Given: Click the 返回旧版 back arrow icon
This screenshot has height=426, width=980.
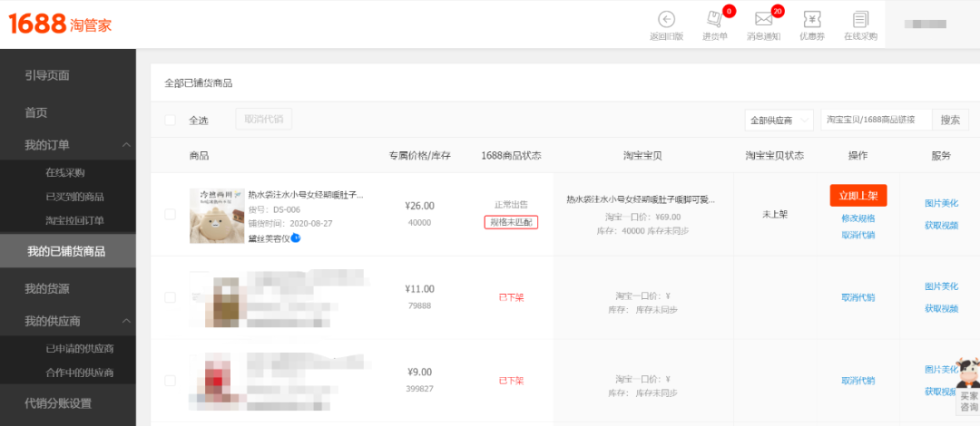Looking at the screenshot, I should point(667,19).
